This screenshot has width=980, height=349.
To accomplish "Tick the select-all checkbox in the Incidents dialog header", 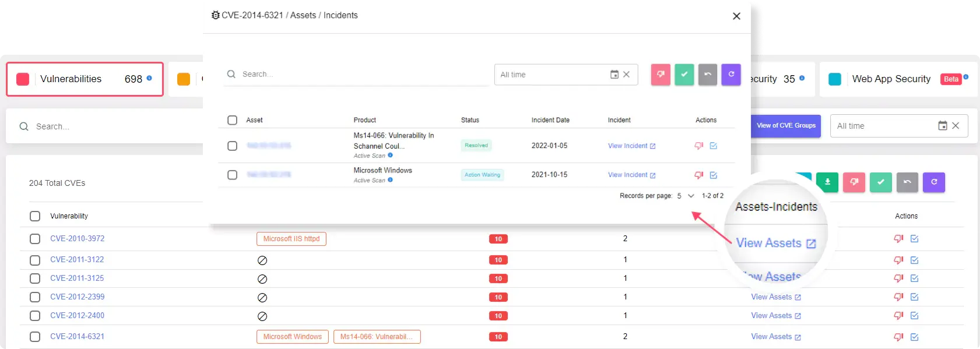I will click(232, 120).
